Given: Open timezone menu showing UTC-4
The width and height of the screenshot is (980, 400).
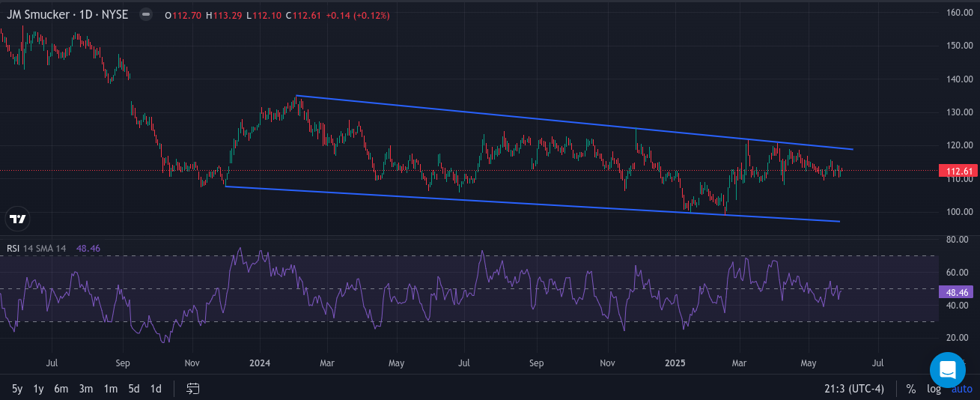Looking at the screenshot, I should tap(856, 389).
